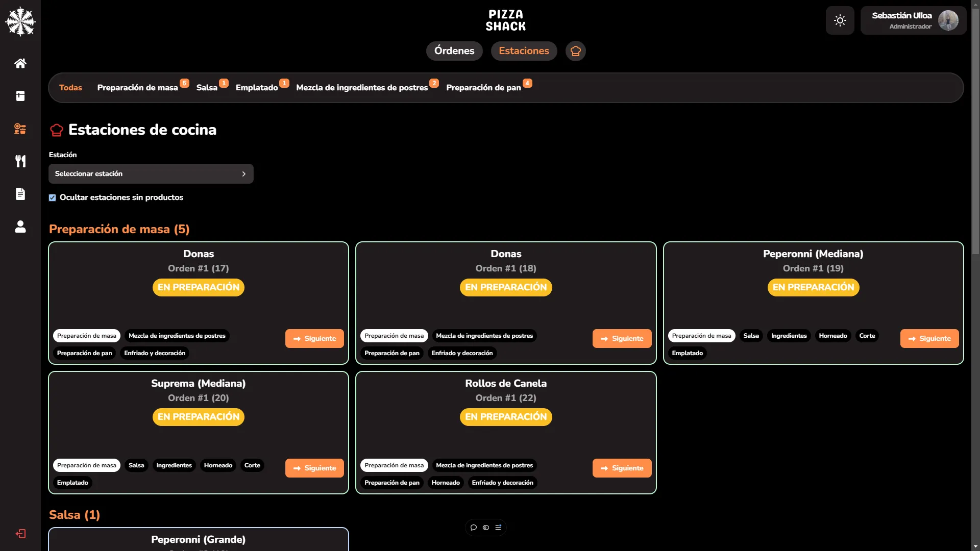Viewport: 980px width, 551px height.
Task: Open the orders list sidebar icon
Action: (x=20, y=129)
